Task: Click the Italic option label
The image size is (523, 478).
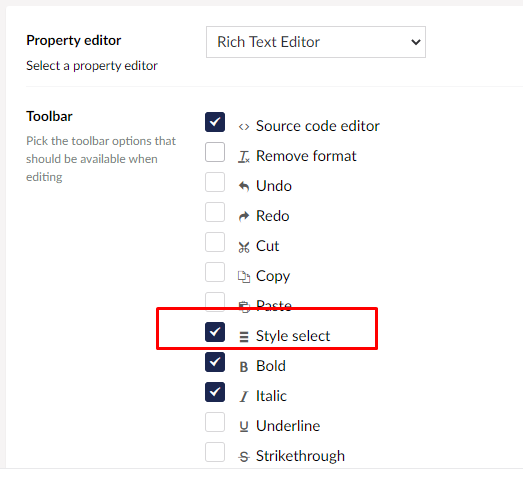Action: pos(271,396)
